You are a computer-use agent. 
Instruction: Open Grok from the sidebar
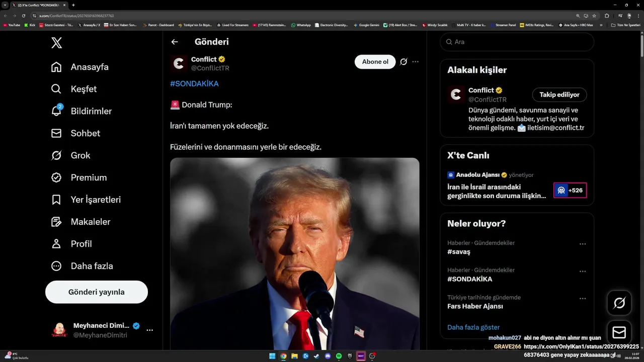[x=70, y=155]
